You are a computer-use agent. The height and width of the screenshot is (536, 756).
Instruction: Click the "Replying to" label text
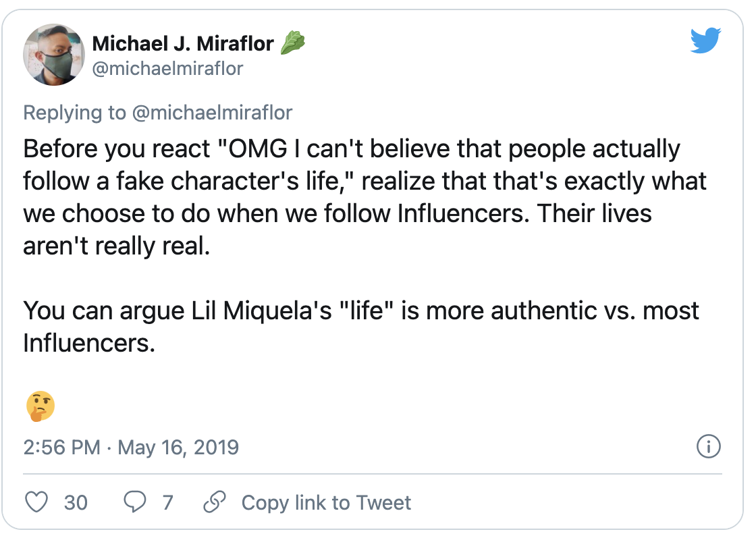point(74,112)
